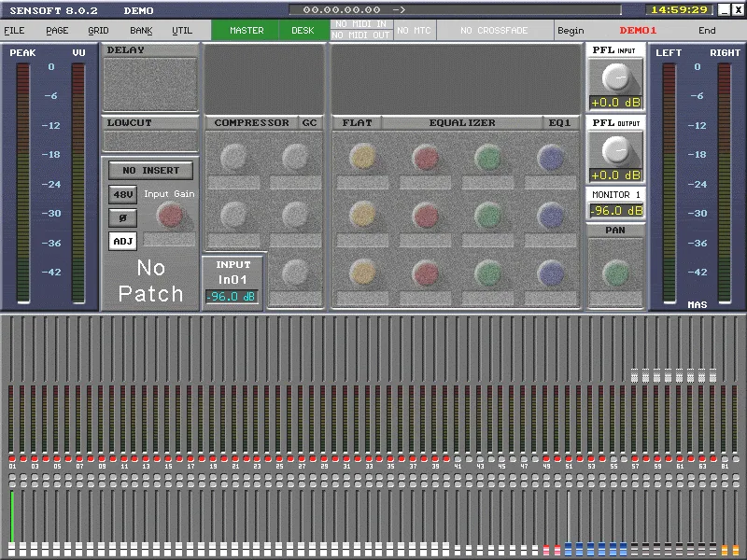Click the green PAN knob
Image resolution: width=747 pixels, height=560 pixels.
[x=615, y=273]
